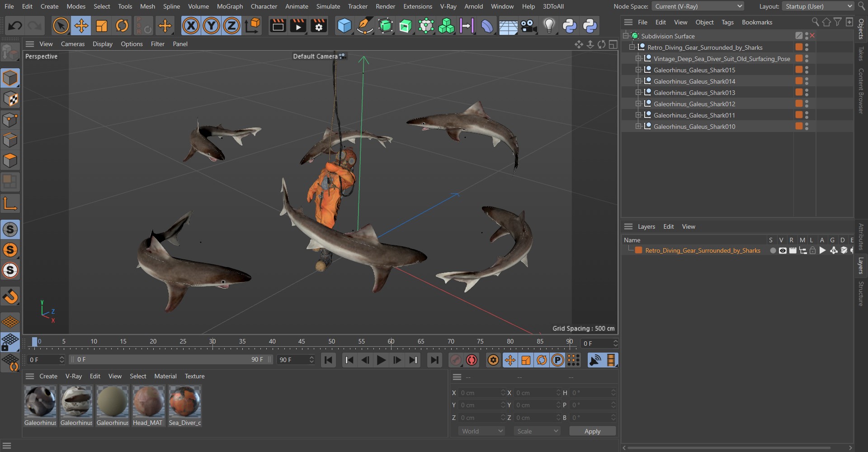This screenshot has width=868, height=452.
Task: Switch to Polygons mode icon
Action: pyautogui.click(x=10, y=160)
